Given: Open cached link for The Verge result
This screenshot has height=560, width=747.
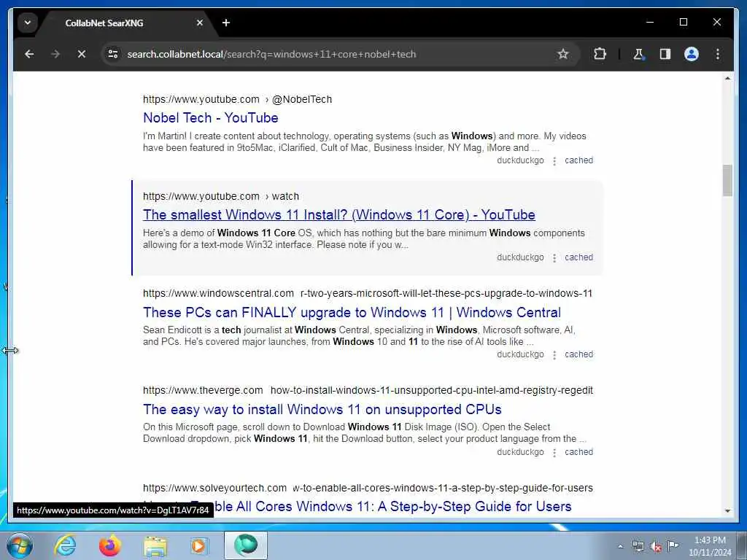Looking at the screenshot, I should coord(578,452).
